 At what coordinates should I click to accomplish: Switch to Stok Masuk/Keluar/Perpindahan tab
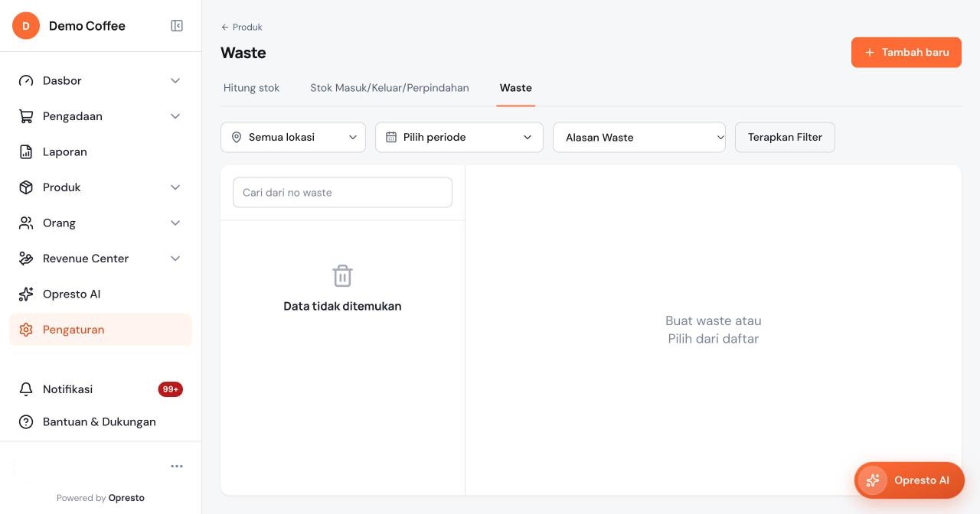[x=390, y=88]
